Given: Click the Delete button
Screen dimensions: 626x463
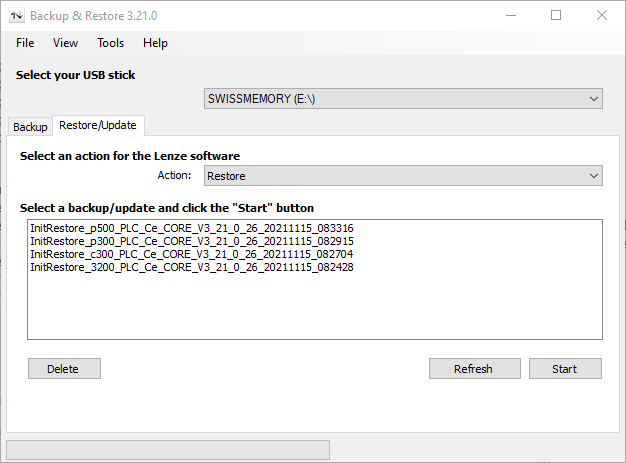Looking at the screenshot, I should pos(64,369).
